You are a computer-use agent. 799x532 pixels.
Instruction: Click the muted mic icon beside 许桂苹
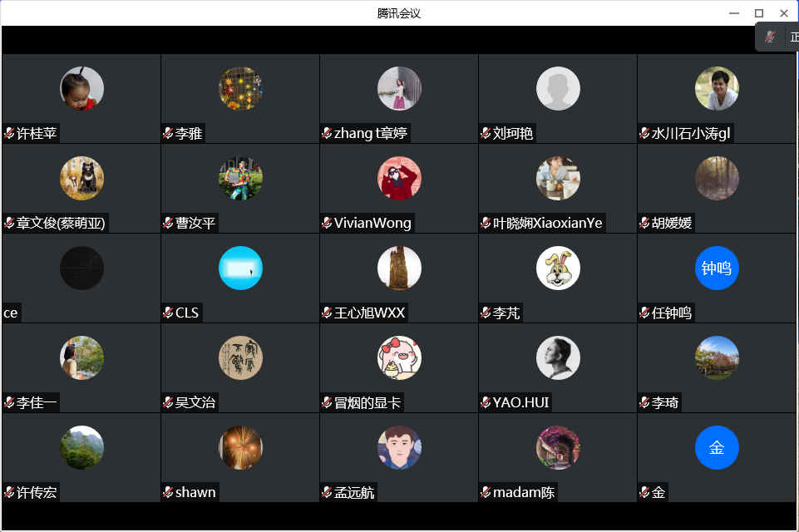[9, 134]
